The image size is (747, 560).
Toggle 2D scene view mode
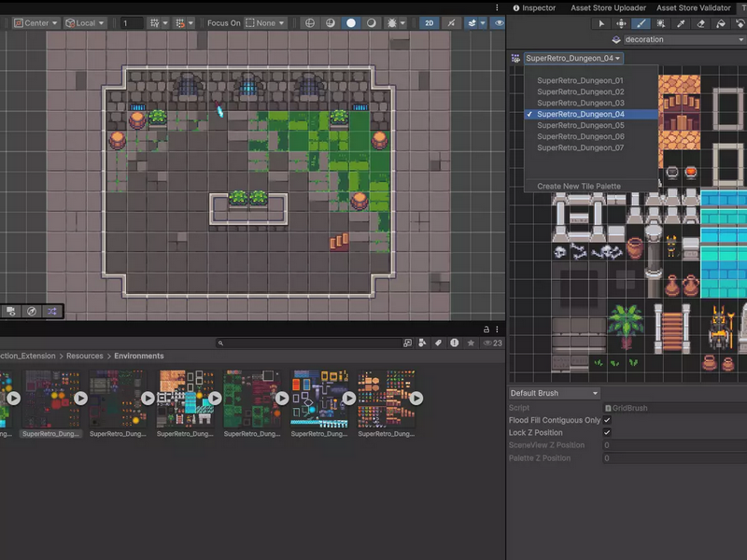tap(430, 22)
